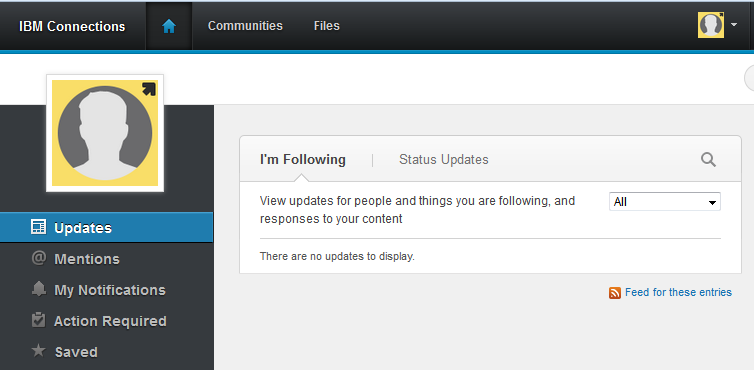Click the IBM Connections title
The width and height of the screenshot is (754, 370).
coord(72,26)
